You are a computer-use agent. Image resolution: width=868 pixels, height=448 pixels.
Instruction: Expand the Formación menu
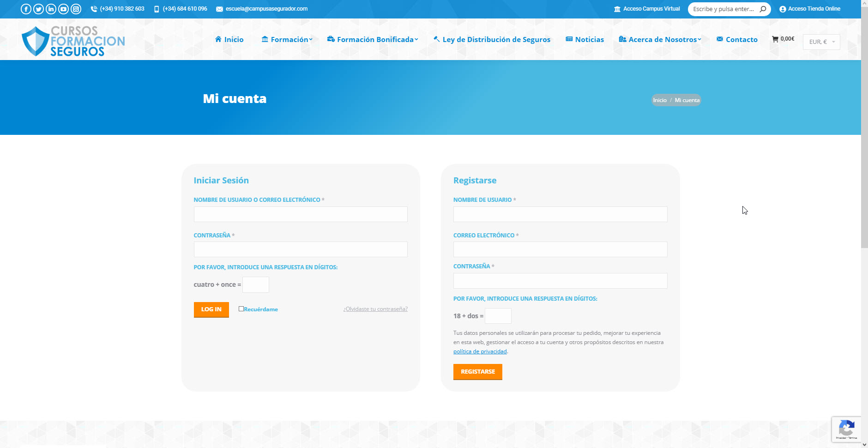[x=287, y=40]
